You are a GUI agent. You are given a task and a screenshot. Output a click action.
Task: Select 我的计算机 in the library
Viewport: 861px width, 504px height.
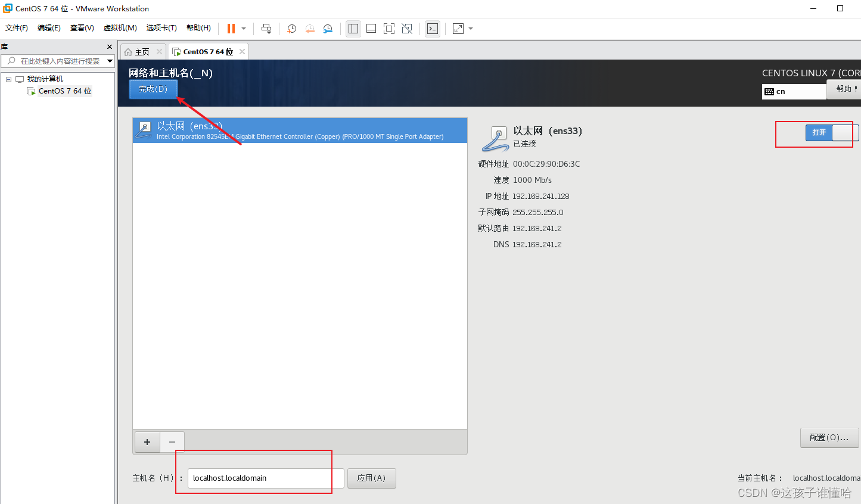[x=45, y=79]
